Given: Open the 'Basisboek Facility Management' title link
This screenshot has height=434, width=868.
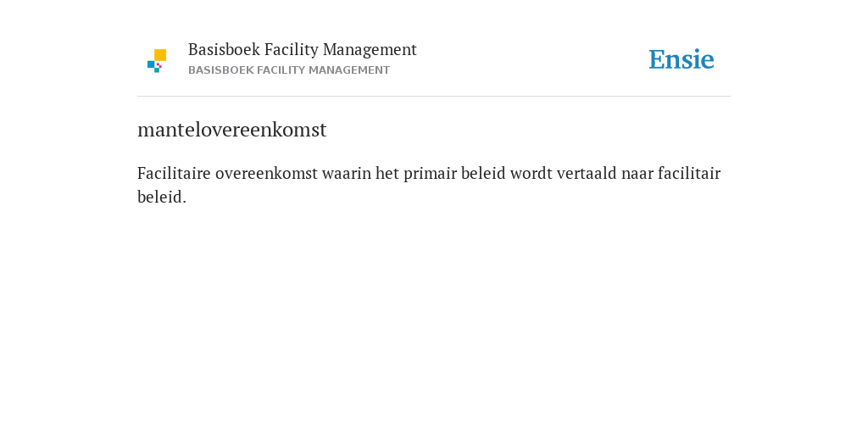Looking at the screenshot, I should point(303,50).
